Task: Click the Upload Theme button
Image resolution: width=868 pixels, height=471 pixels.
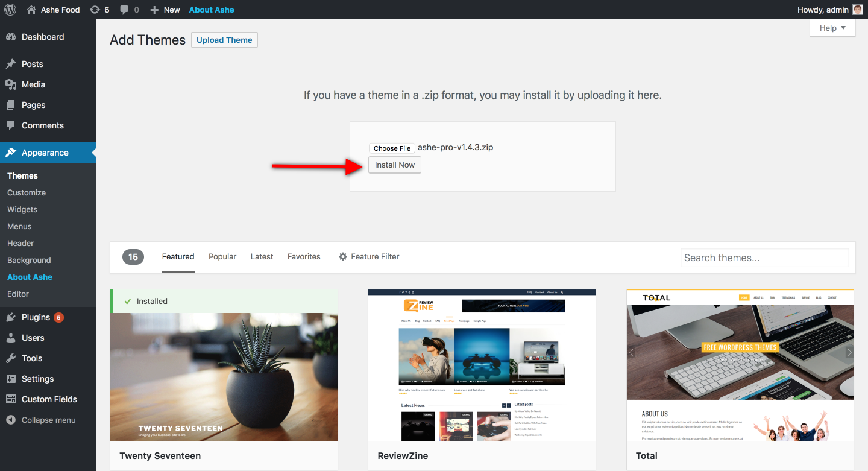Action: click(224, 40)
